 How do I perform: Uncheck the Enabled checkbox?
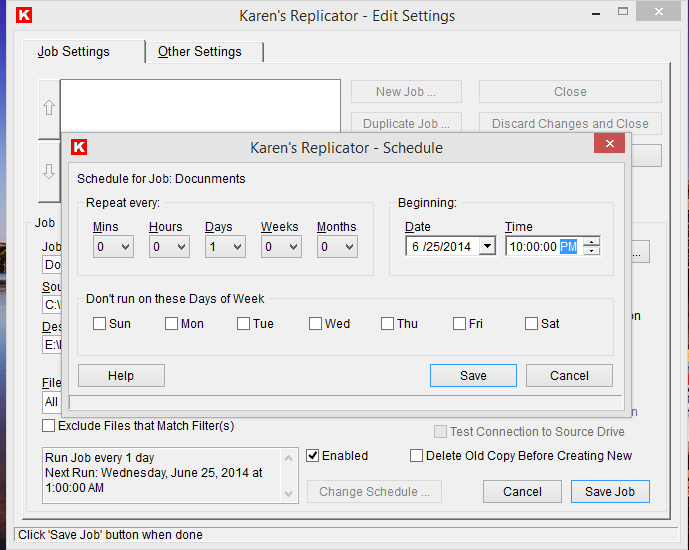pyautogui.click(x=312, y=456)
